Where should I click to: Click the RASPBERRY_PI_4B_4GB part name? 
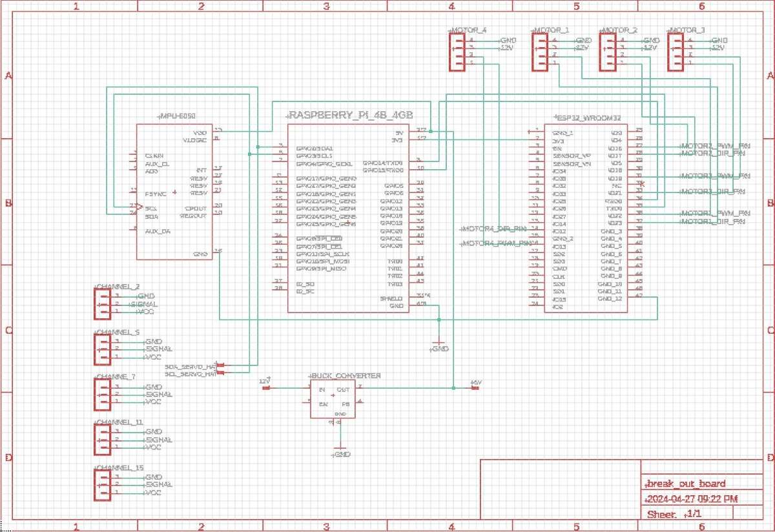coord(349,114)
